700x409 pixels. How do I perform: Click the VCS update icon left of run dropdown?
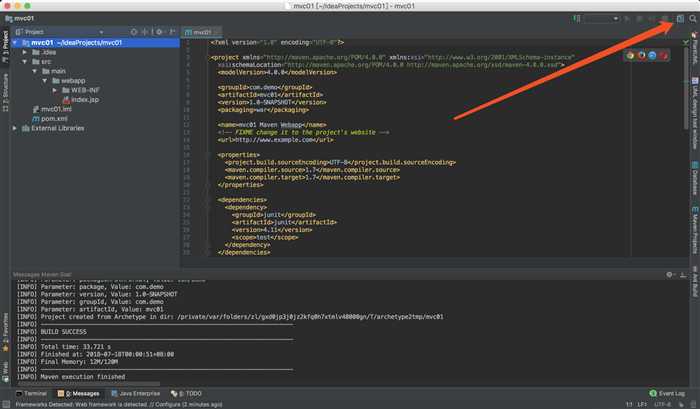click(577, 18)
